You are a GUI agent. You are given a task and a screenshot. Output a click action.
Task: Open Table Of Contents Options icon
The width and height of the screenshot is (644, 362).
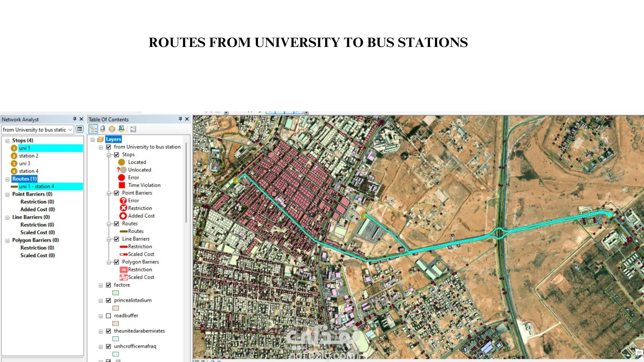(x=133, y=129)
